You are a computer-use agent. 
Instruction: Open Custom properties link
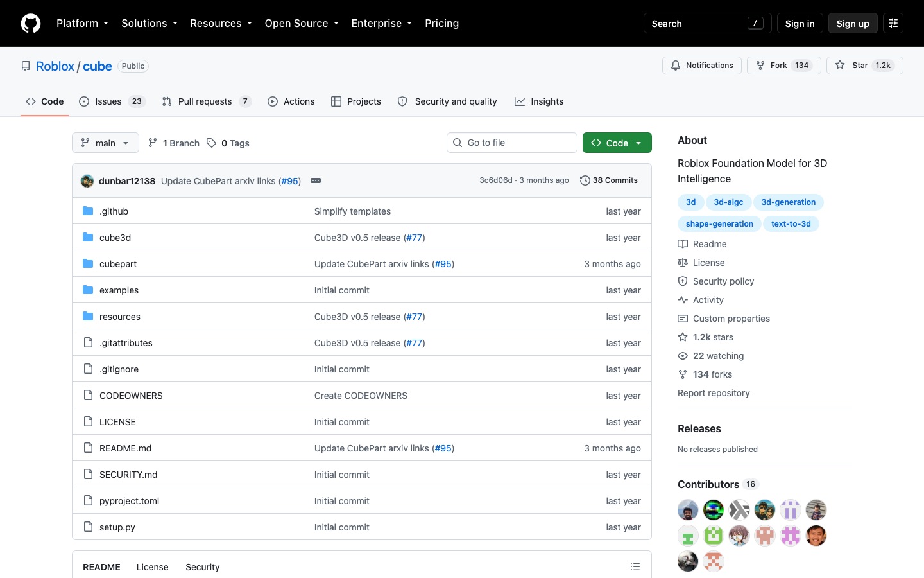pos(724,319)
